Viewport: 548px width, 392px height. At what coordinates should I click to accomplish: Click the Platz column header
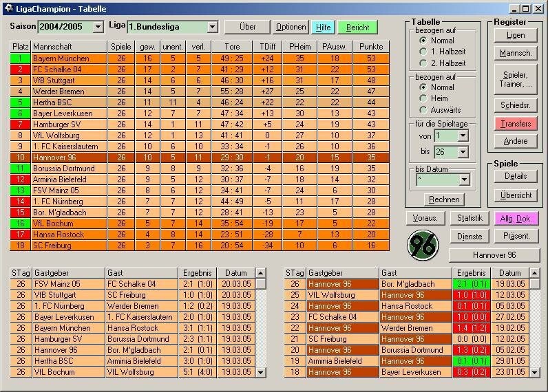pyautogui.click(x=20, y=47)
